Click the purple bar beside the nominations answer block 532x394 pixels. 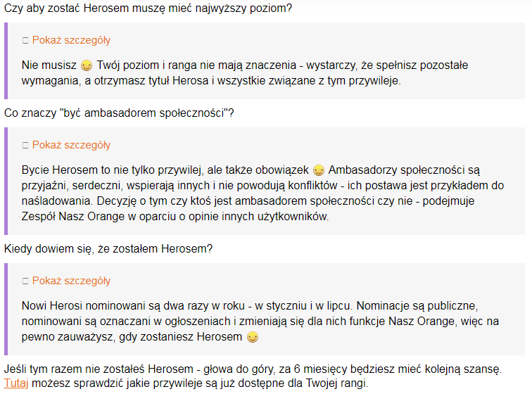pyautogui.click(x=6, y=310)
